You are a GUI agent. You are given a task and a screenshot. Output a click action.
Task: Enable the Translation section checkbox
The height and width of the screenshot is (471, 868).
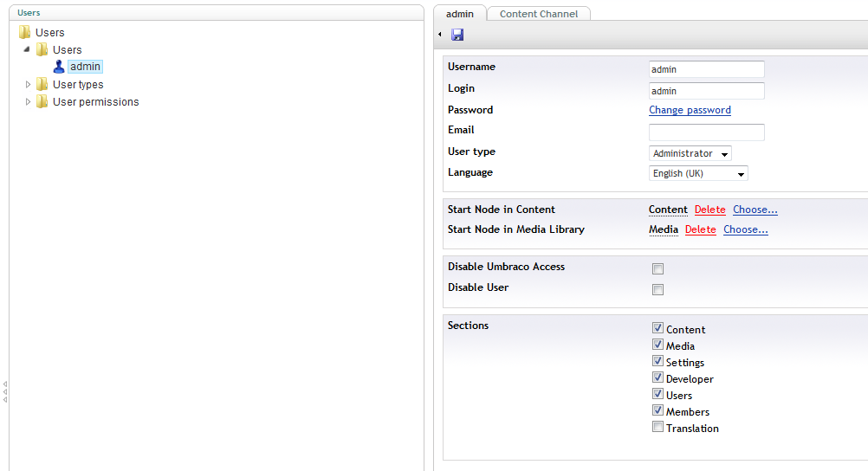coord(657,427)
